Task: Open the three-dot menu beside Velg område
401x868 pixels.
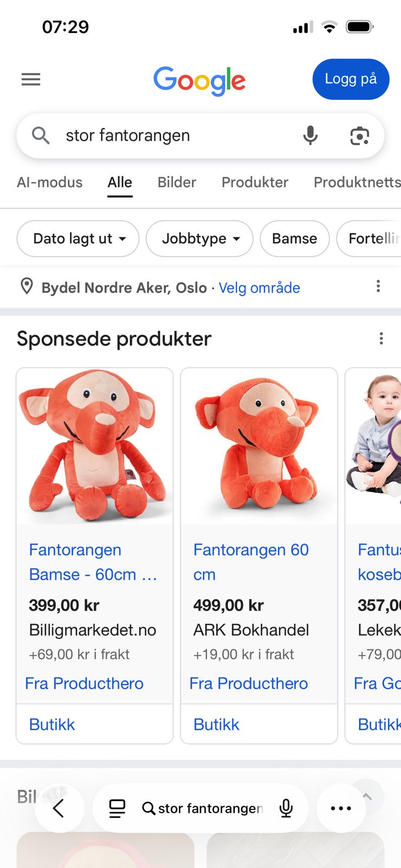Action: click(378, 286)
